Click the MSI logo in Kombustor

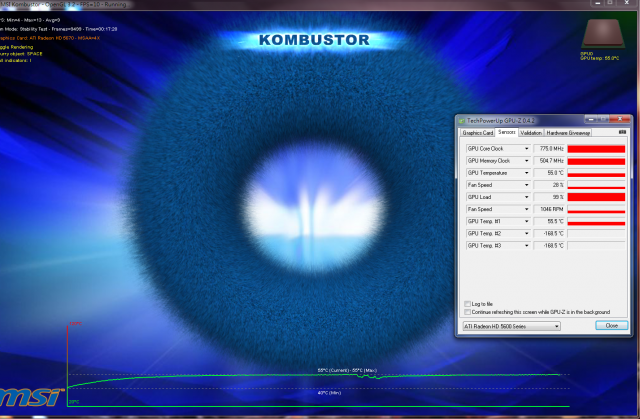click(31, 397)
